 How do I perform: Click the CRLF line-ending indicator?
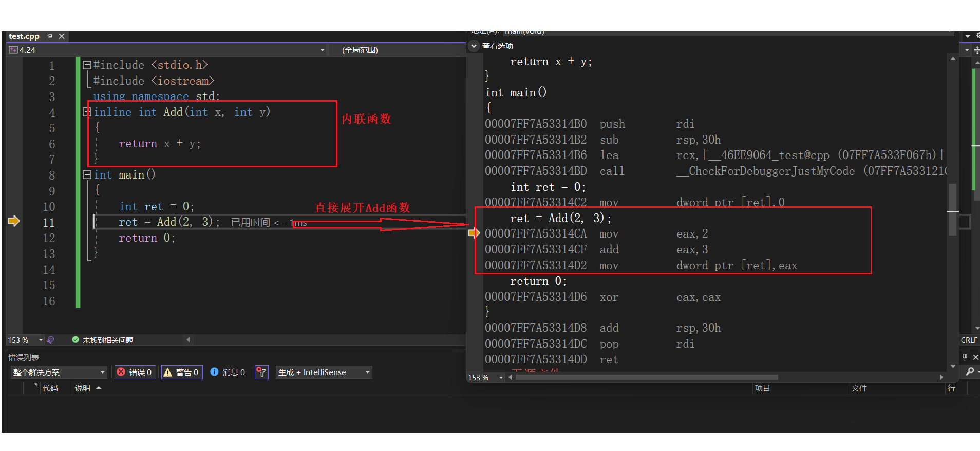click(x=969, y=340)
